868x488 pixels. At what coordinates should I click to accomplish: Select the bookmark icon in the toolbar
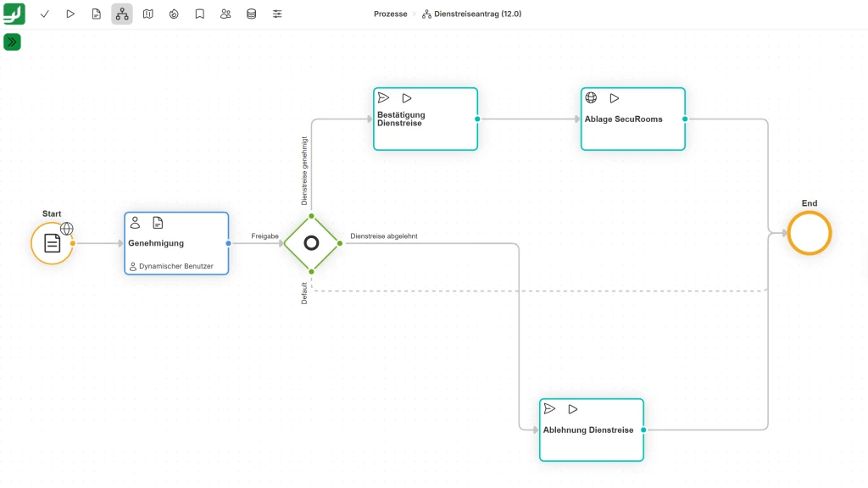tap(199, 14)
